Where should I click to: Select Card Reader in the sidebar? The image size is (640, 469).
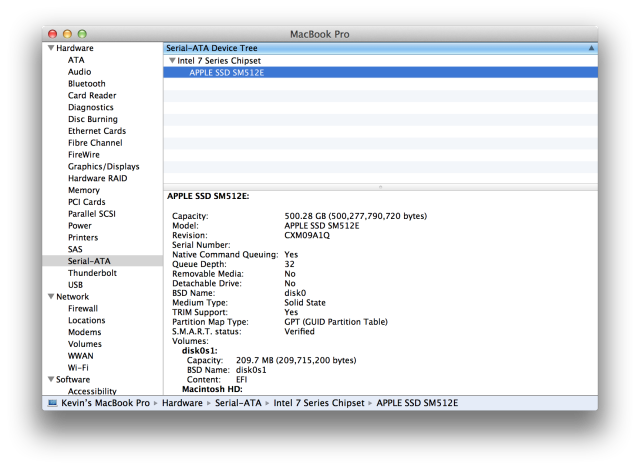92,96
